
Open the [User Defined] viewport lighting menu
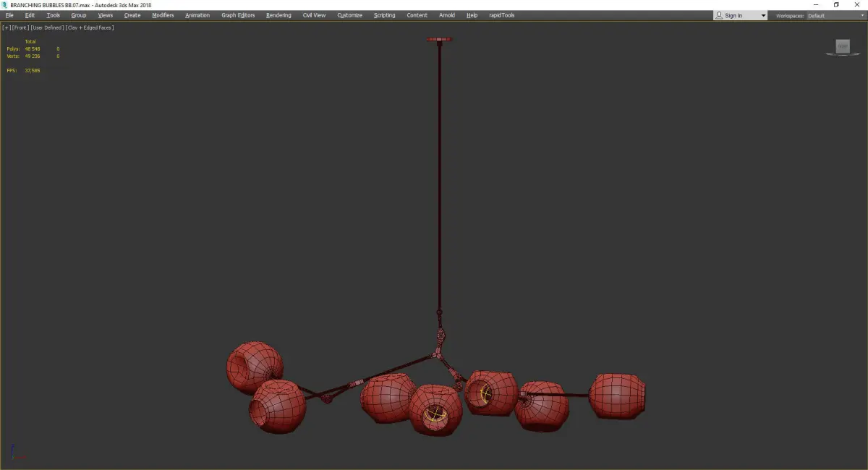coord(47,27)
